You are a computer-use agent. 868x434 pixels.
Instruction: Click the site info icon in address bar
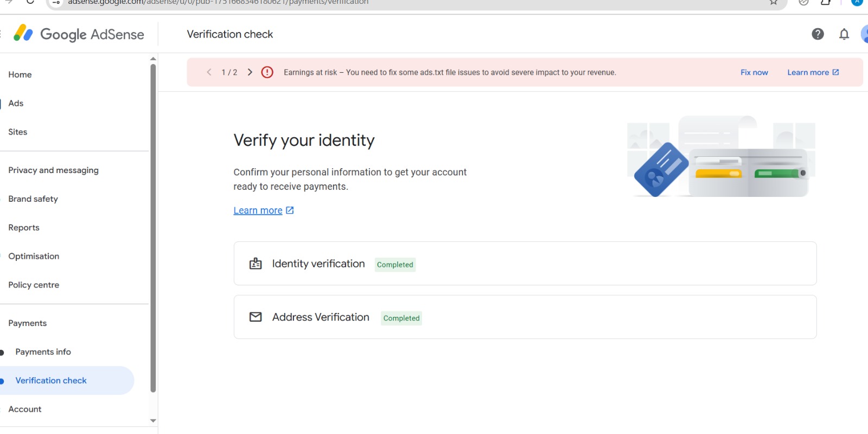pos(56,3)
